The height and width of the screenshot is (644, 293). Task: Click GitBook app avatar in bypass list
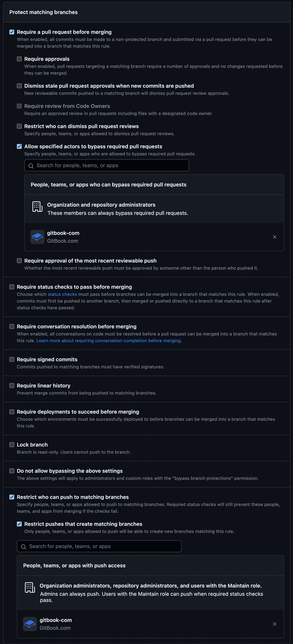pyautogui.click(x=37, y=237)
